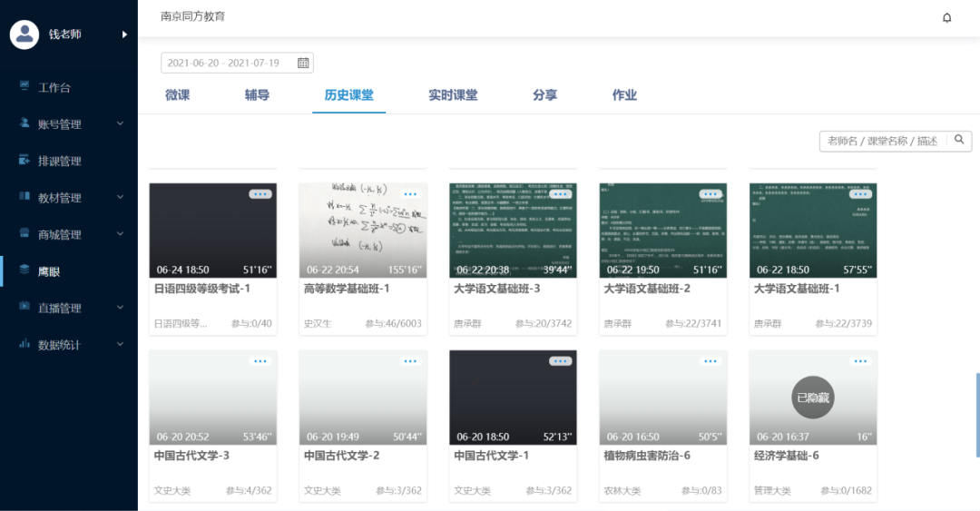The image size is (980, 511).
Task: Click the 账号管理 sidebar icon
Action: click(24, 123)
